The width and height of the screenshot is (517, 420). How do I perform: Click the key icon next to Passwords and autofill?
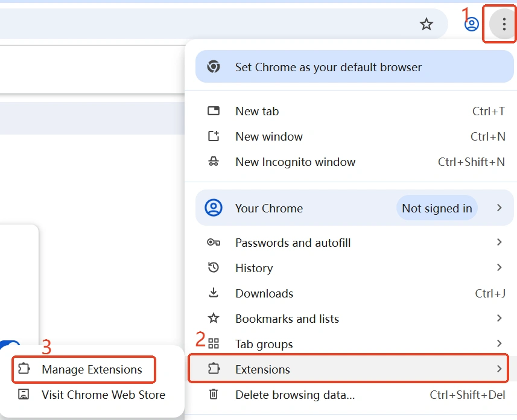pyautogui.click(x=214, y=243)
